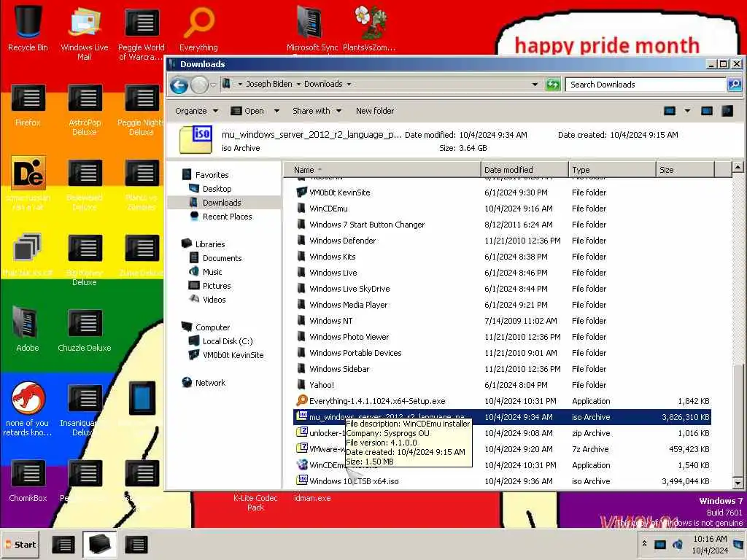Select VM0b0t KevinSite in navigation pane

[x=226, y=355]
